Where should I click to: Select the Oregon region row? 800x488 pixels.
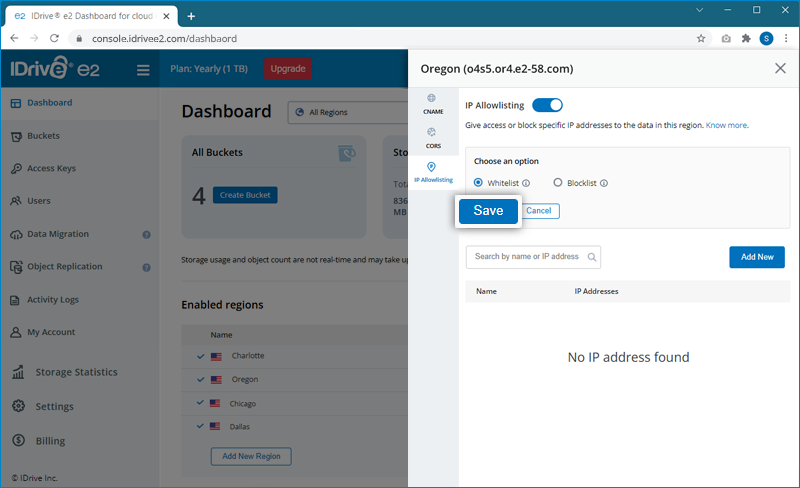295,380
